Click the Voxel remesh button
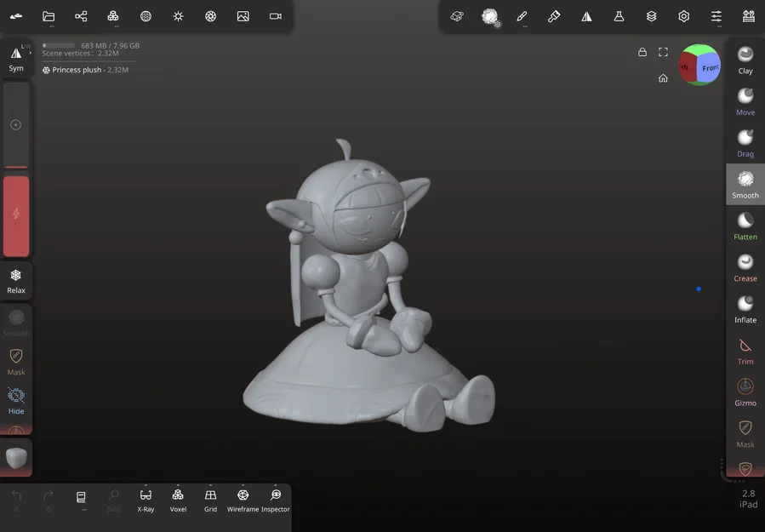765x532 pixels. pyautogui.click(x=178, y=501)
